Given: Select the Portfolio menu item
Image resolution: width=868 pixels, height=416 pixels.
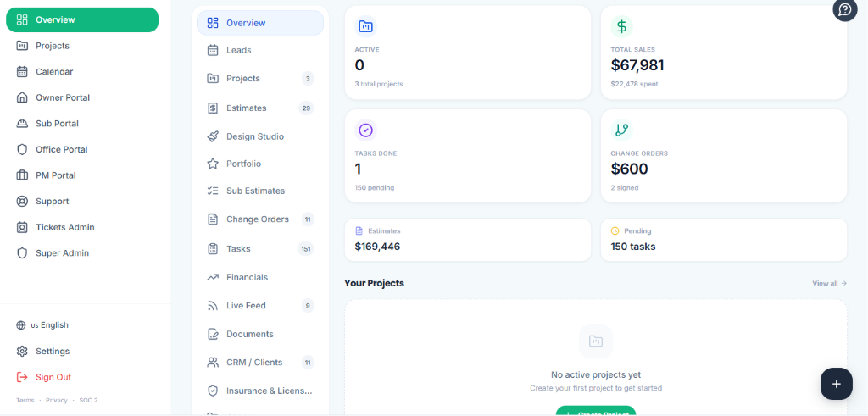Looking at the screenshot, I should [260, 164].
